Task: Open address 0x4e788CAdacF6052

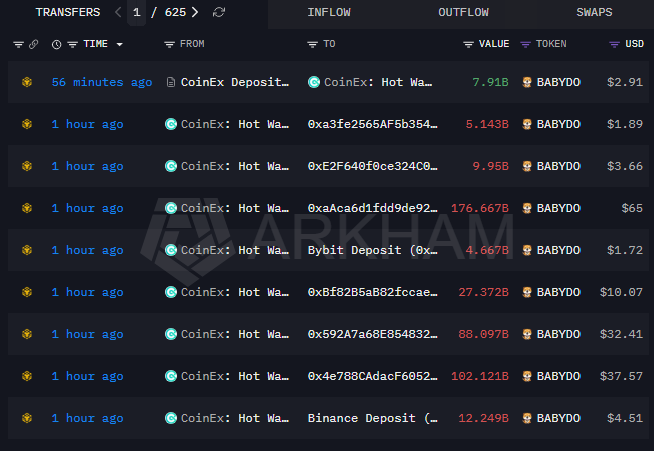Action: 372,376
